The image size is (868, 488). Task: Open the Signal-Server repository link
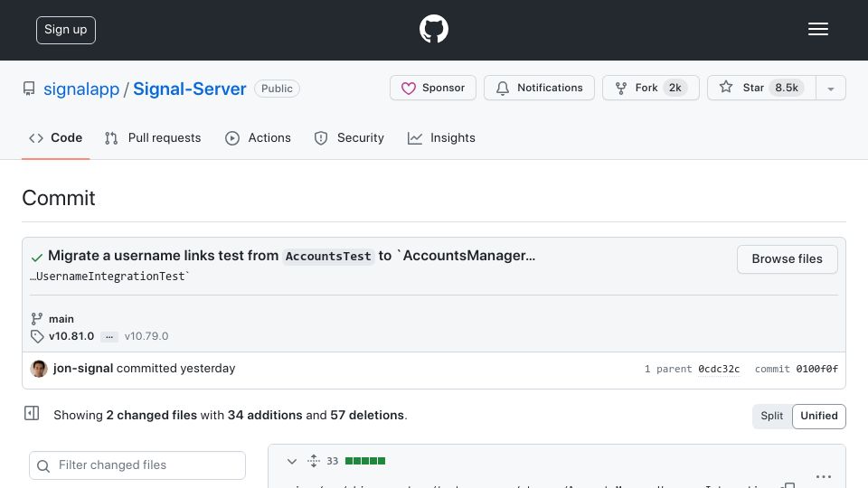click(189, 89)
